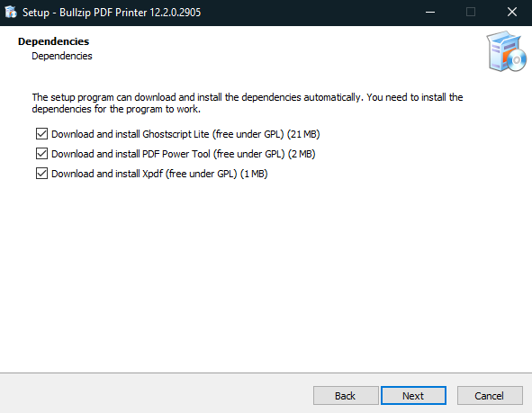This screenshot has width=532, height=413.
Task: Click the 'Download and install Ghostscript Lite' label
Action: [130, 134]
